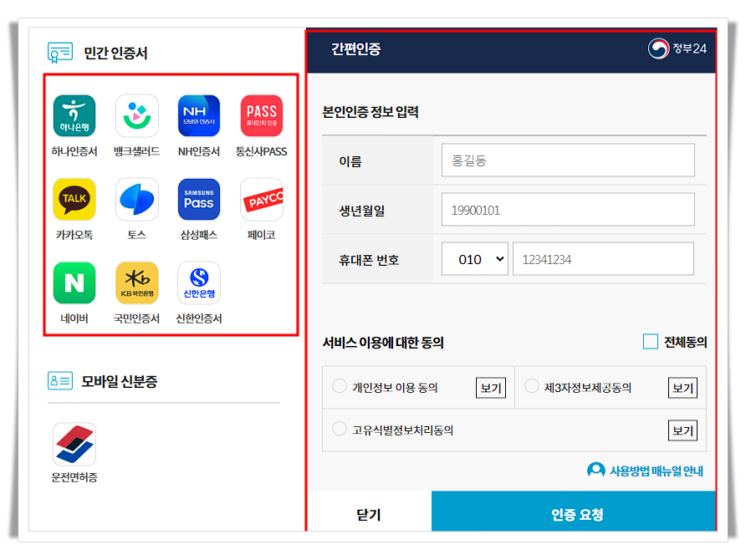Click the 휴대폰 번호 label
Image resolution: width=746 pixels, height=560 pixels.
[x=369, y=260]
